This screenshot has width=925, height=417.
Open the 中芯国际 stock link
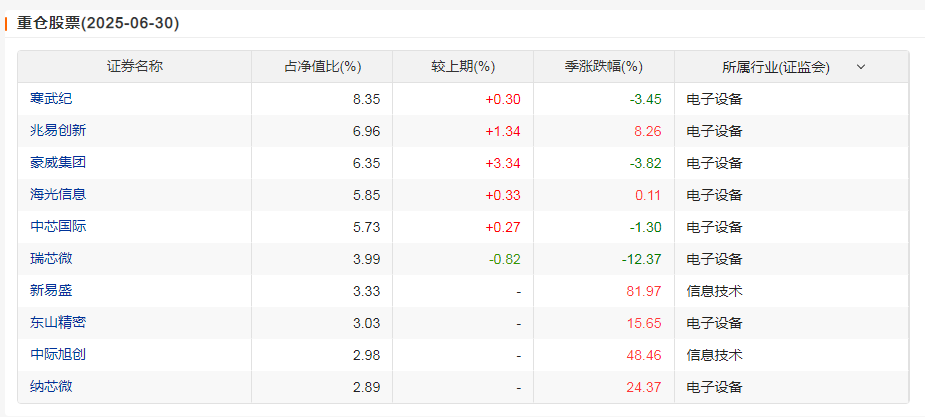coord(58,227)
